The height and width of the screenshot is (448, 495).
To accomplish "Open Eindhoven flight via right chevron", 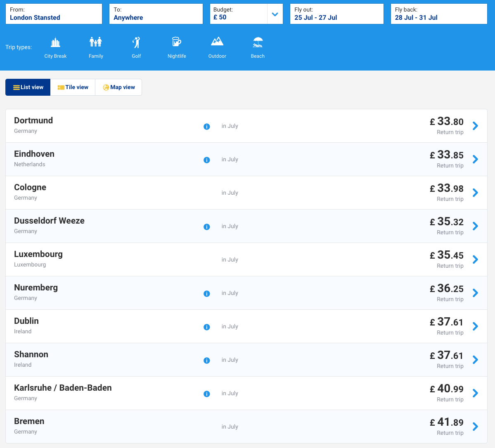I will [x=475, y=159].
